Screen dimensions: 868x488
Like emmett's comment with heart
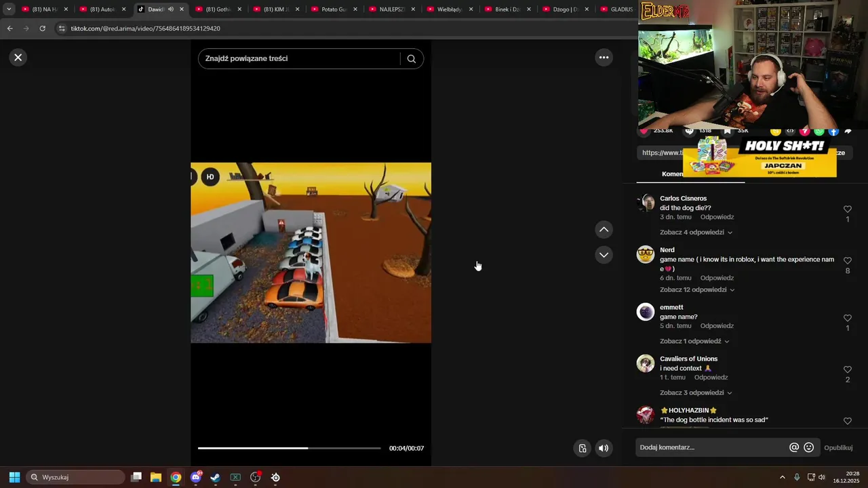tap(848, 319)
